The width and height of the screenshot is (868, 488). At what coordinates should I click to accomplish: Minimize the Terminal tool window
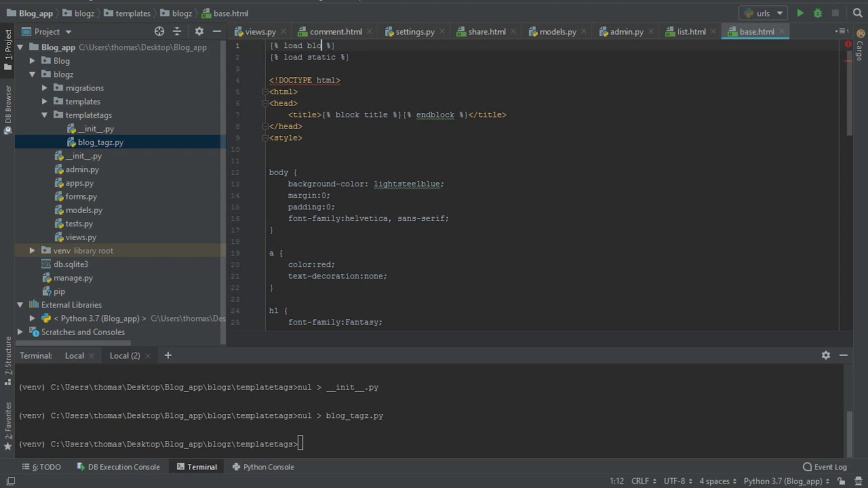844,355
